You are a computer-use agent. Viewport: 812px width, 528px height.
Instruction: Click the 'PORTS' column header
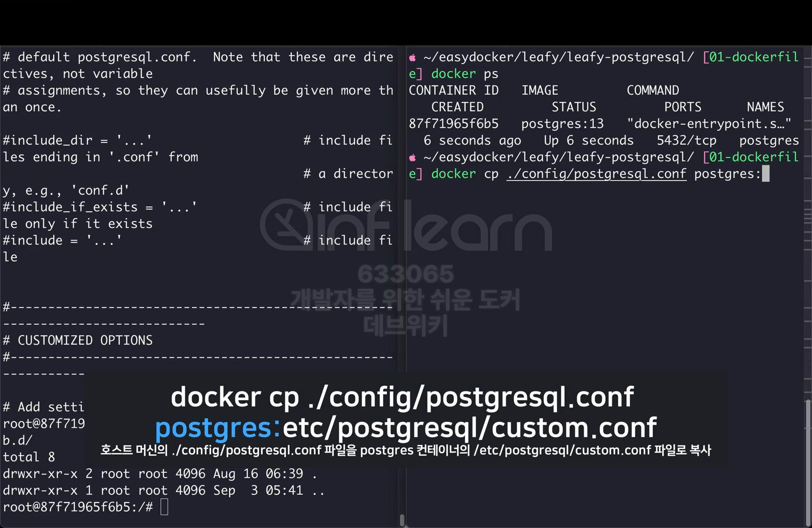(683, 107)
